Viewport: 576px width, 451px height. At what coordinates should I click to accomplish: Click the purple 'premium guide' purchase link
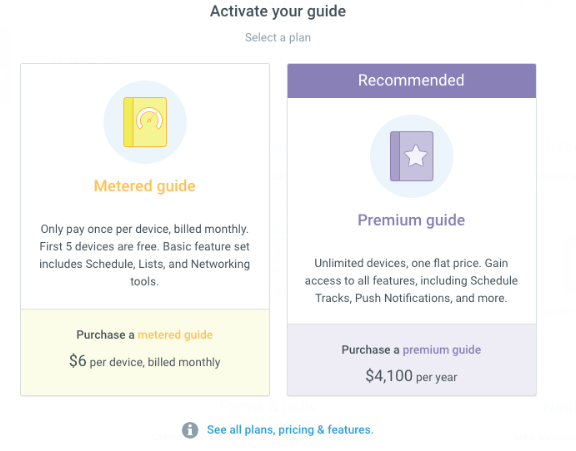point(442,350)
